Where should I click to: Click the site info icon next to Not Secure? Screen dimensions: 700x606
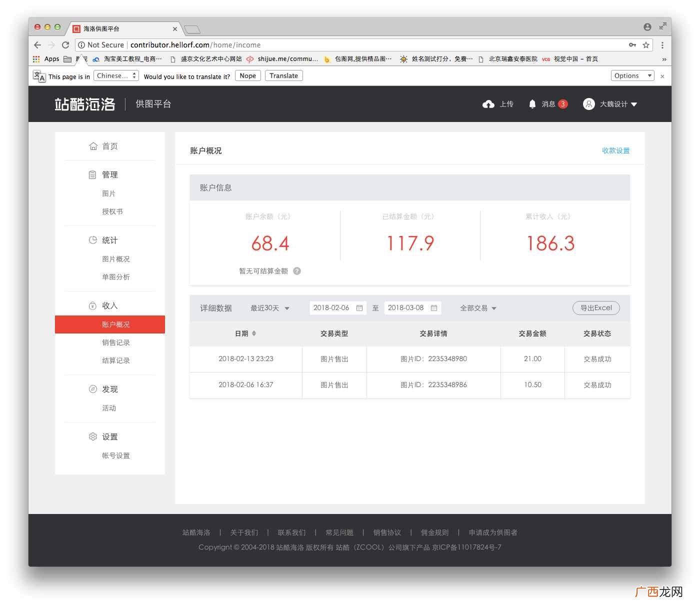[x=81, y=45]
